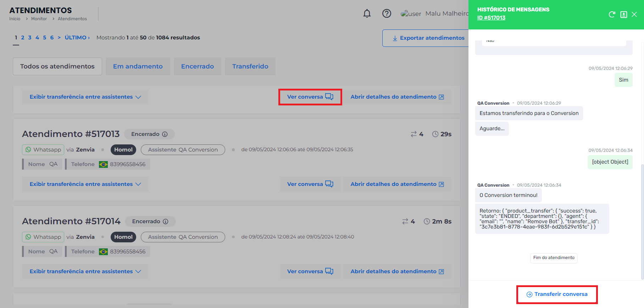
Task: Refresh the message history panel
Action: pyautogui.click(x=612, y=15)
